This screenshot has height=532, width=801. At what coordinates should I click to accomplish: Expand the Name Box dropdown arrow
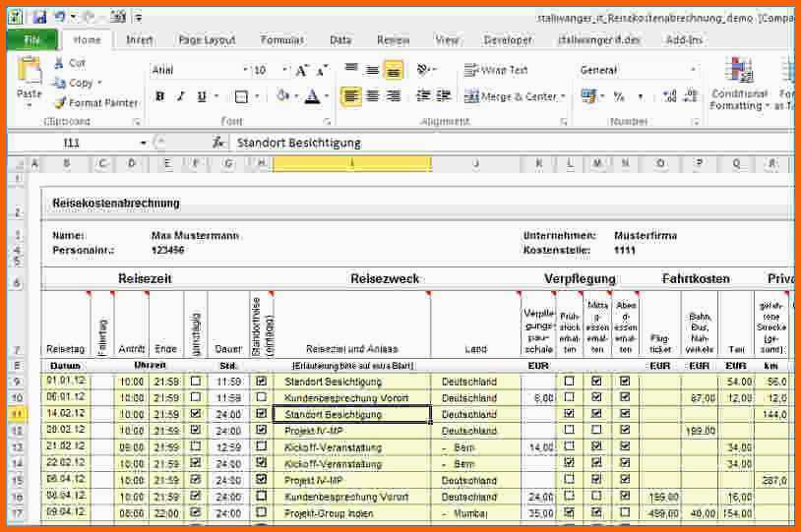coord(143,143)
